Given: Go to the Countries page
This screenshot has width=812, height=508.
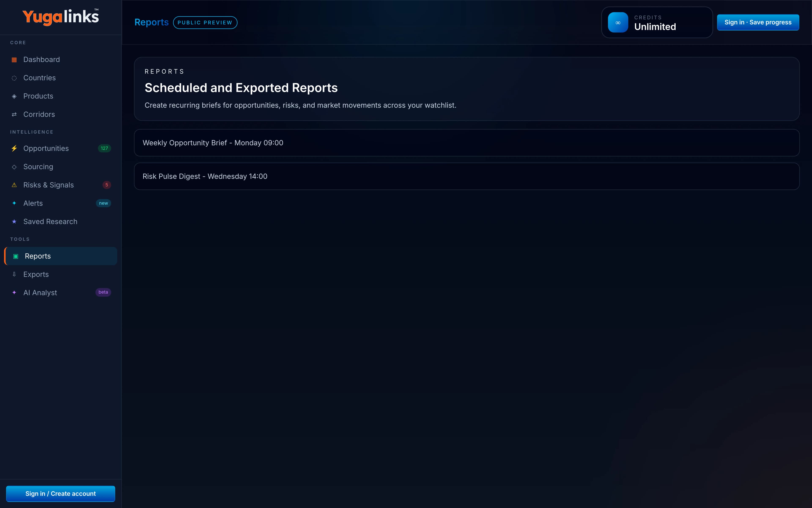Looking at the screenshot, I should coord(61,78).
